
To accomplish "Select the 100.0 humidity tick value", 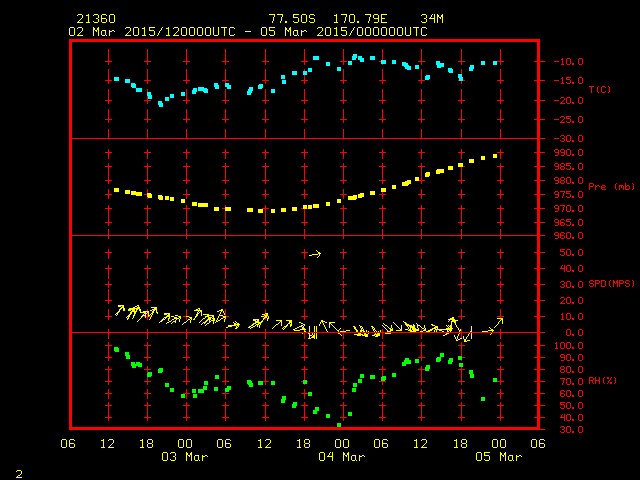I will point(569,346).
